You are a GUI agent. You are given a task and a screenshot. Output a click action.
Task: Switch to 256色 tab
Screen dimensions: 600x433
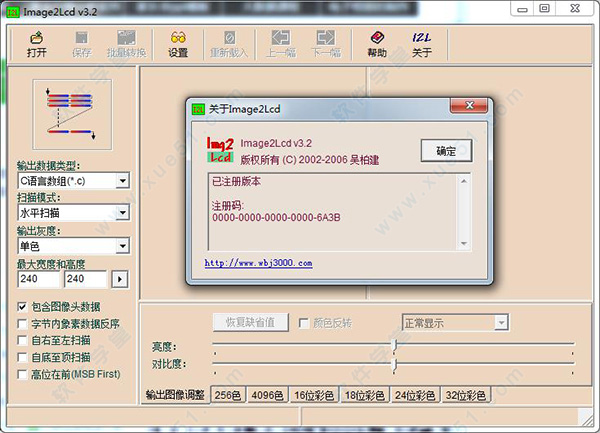pyautogui.click(x=228, y=395)
